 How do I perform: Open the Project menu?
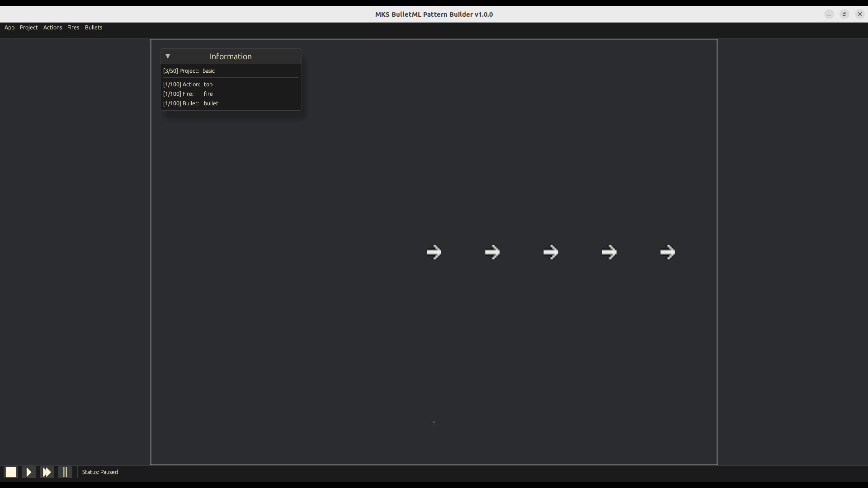click(x=28, y=27)
